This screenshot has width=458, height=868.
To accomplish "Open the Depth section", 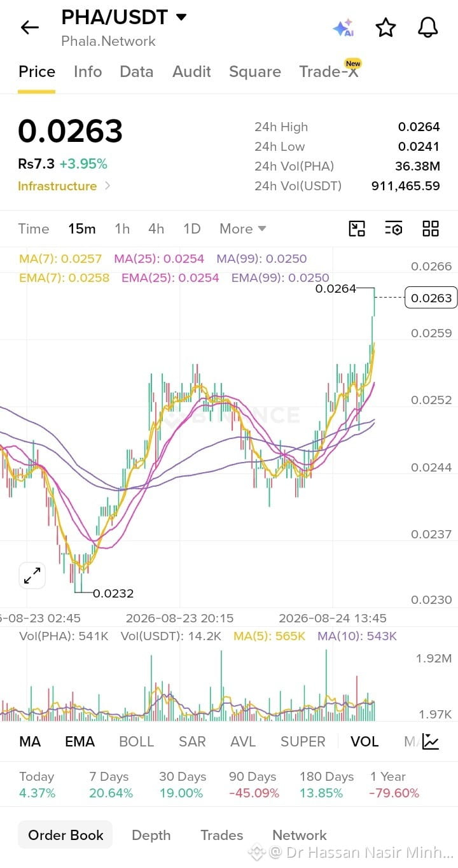I will (x=151, y=835).
